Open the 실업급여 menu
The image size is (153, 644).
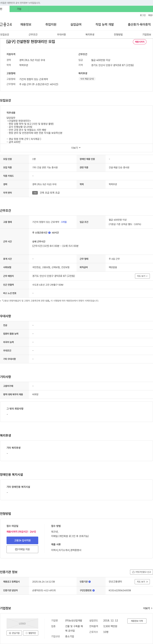[76, 24]
